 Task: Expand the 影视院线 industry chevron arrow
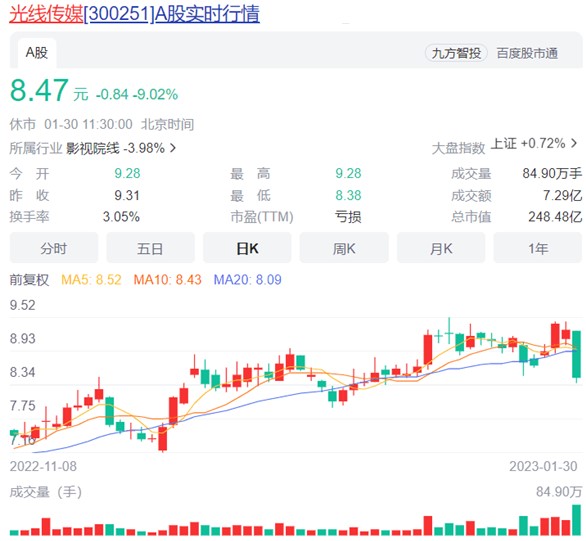click(173, 148)
